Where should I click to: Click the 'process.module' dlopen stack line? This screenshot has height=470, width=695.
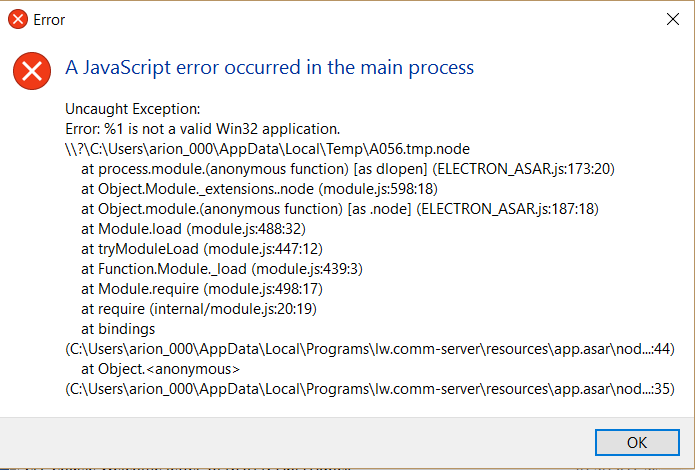348,169
